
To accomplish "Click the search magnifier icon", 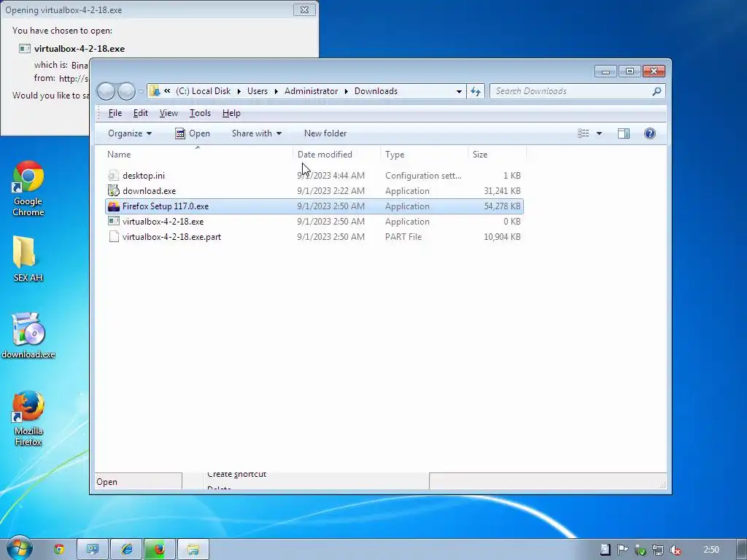I will point(657,91).
